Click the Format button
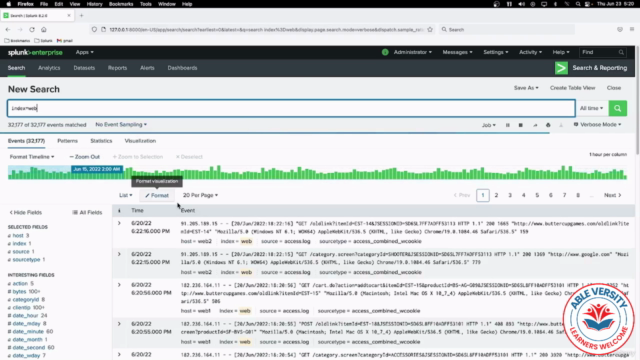This screenshot has height=360, width=640. [x=157, y=196]
